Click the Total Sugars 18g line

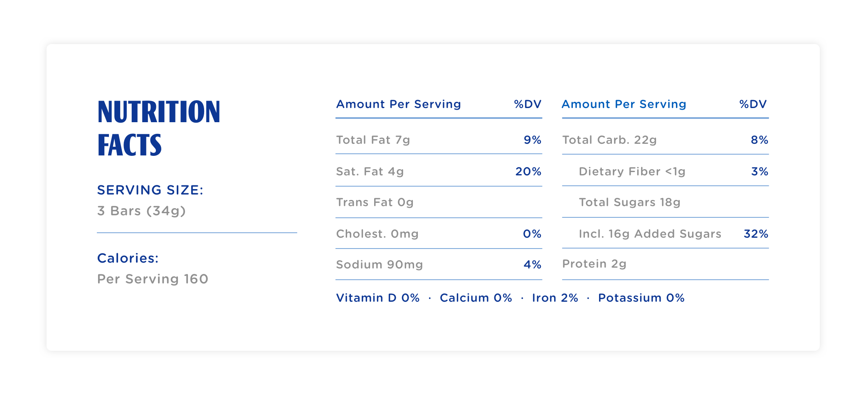(x=629, y=202)
